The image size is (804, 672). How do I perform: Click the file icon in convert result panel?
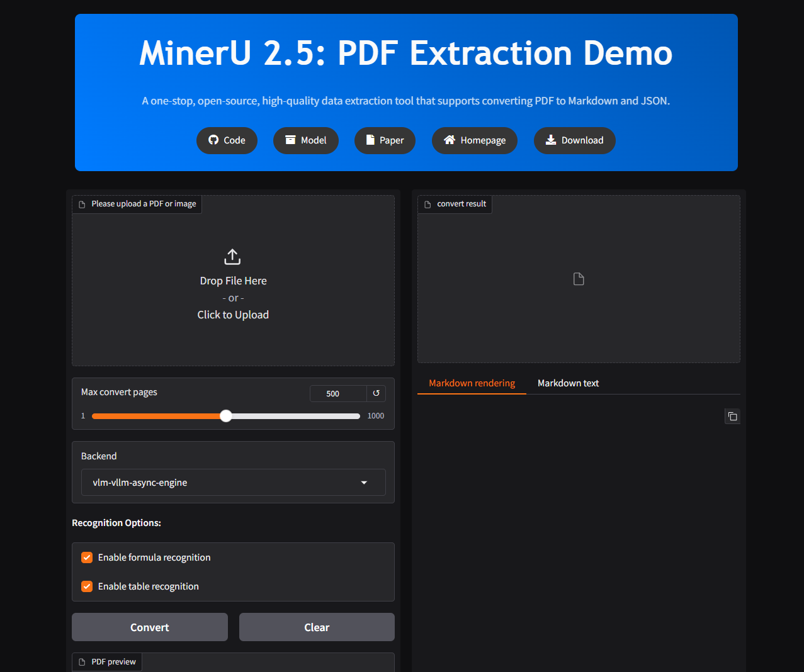click(579, 279)
